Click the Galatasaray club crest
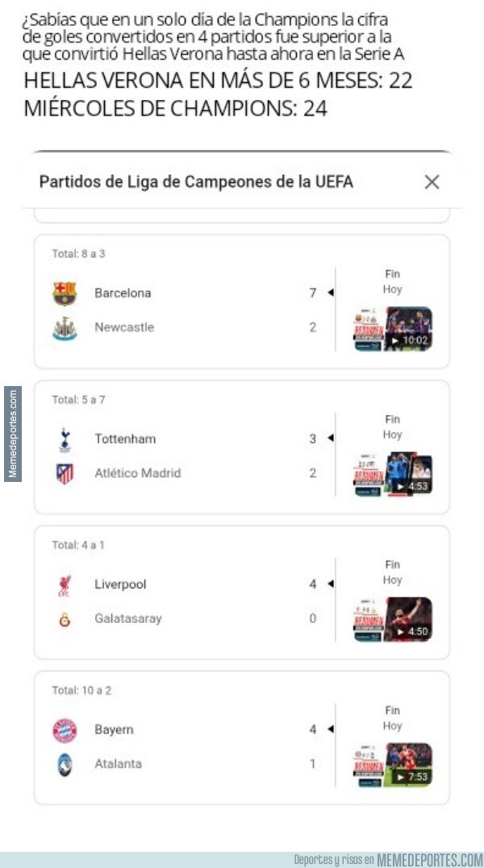The width and height of the screenshot is (484, 868). [65, 619]
